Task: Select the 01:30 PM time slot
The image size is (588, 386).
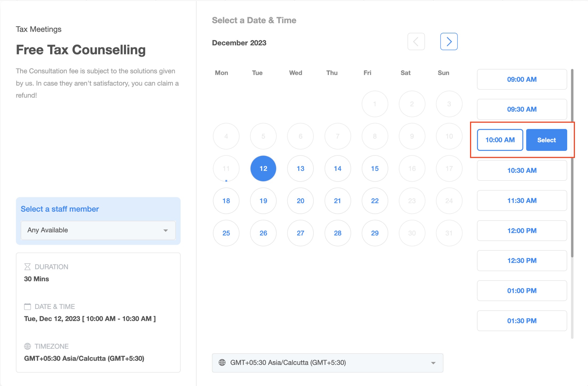Action: pos(522,321)
